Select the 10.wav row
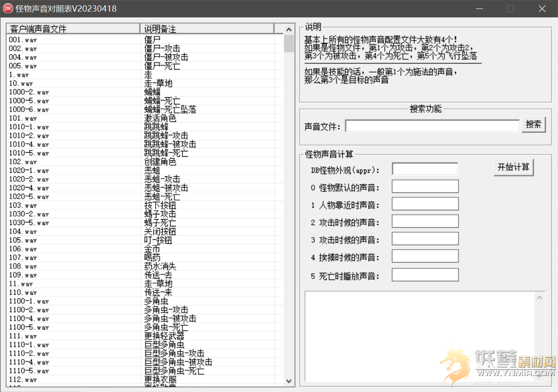 point(145,83)
